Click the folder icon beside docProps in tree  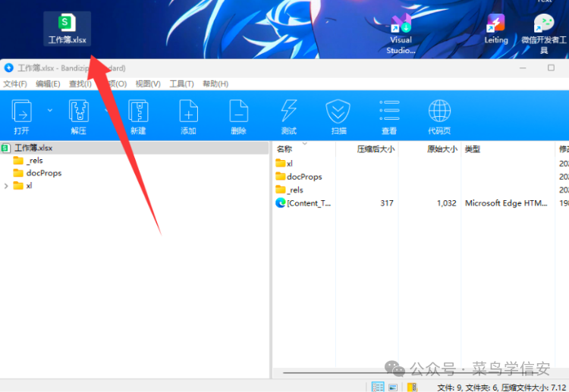[18, 173]
